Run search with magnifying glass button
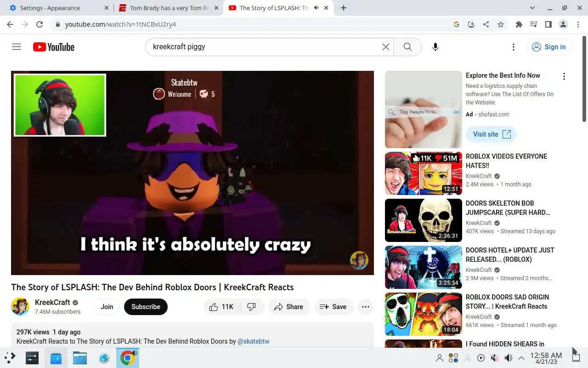Viewport: 588px width, 368px height. pos(407,47)
